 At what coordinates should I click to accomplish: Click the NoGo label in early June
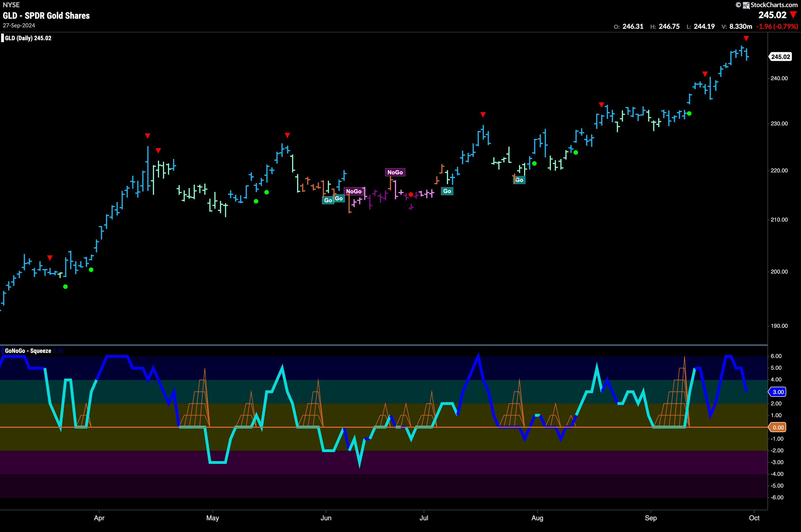click(x=354, y=191)
